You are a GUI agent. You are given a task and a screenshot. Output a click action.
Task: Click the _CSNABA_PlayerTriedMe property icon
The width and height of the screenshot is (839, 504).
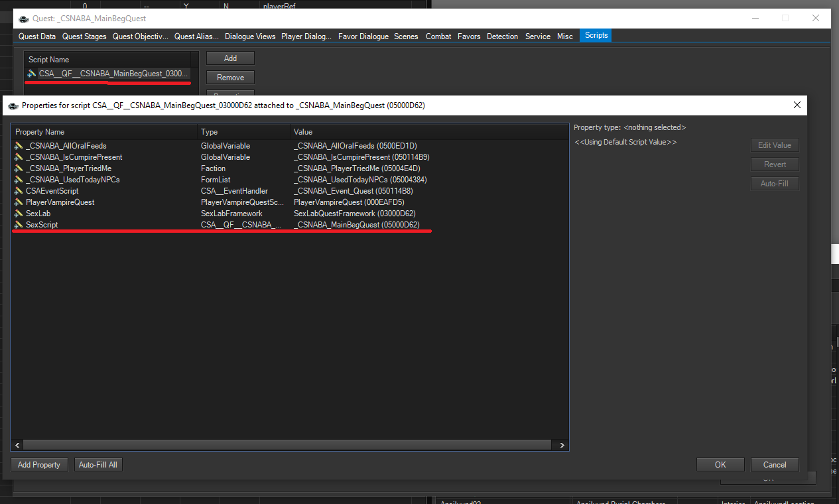(19, 168)
